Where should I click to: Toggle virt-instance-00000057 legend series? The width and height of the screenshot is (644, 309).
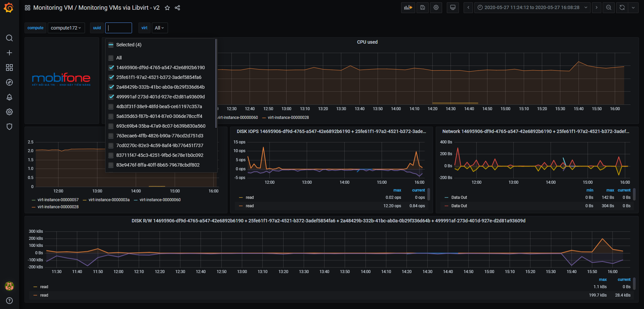click(x=58, y=200)
